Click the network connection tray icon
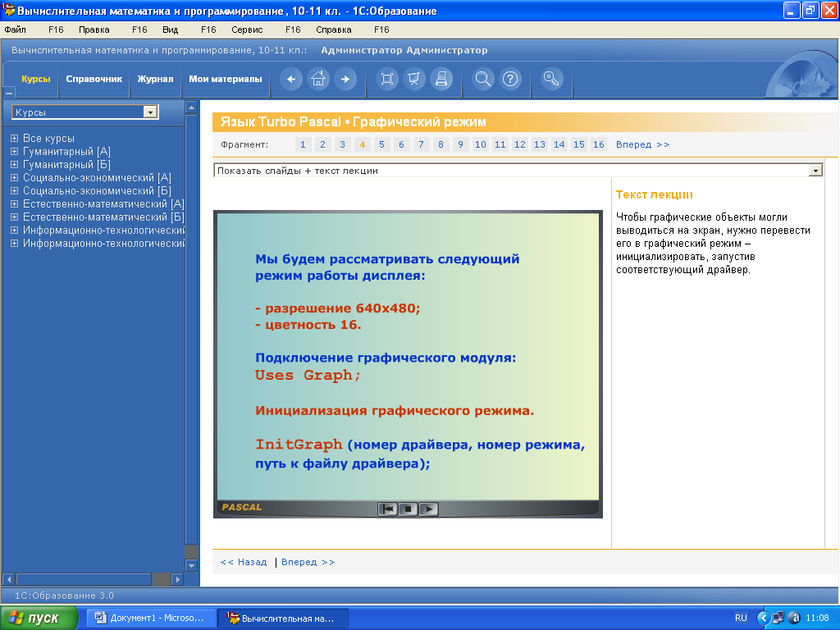 click(x=778, y=618)
